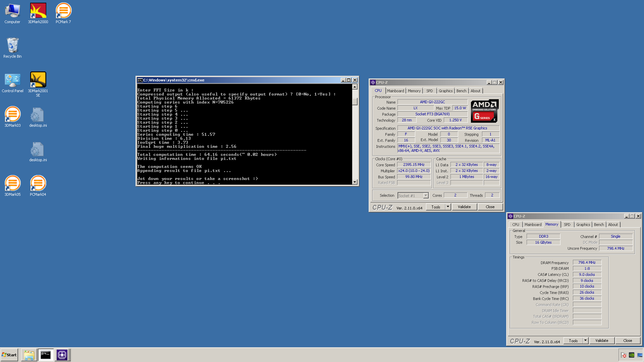Click the Tools button in CPU-Z CPU window
The height and width of the screenshot is (362, 644).
pyautogui.click(x=436, y=207)
